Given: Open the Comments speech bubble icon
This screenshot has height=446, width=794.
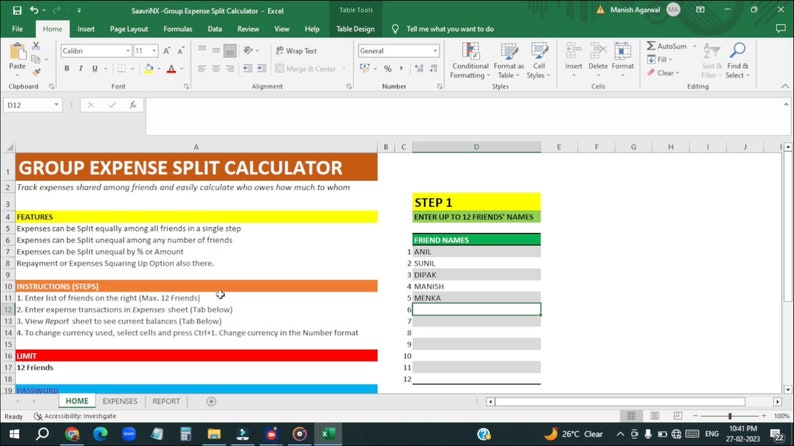Looking at the screenshot, I should click(x=780, y=29).
